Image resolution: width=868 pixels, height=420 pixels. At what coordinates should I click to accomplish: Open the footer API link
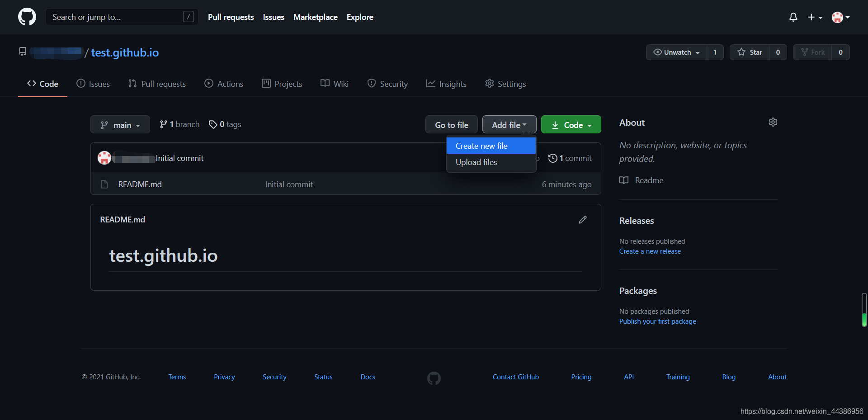(x=629, y=377)
